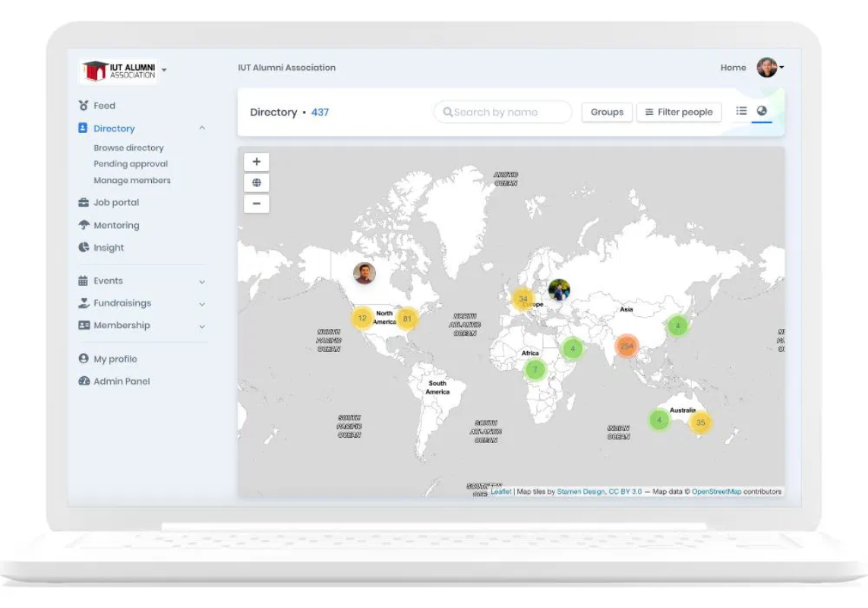Screen dimensions: 868x608
Task: Click the Fundraisings hand icon
Action: click(x=84, y=303)
